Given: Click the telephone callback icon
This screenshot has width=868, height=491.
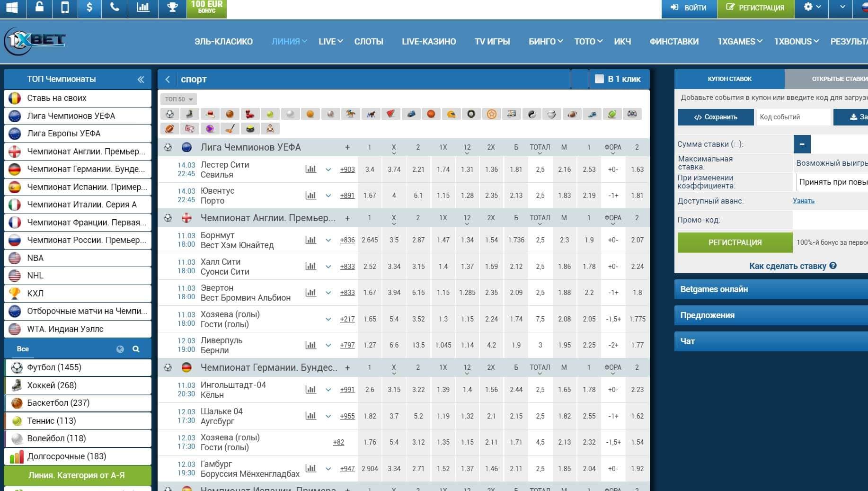Looking at the screenshot, I should click(115, 8).
